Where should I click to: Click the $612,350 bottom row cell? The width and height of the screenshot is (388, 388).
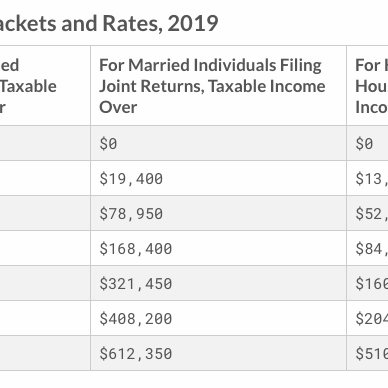pos(218,353)
